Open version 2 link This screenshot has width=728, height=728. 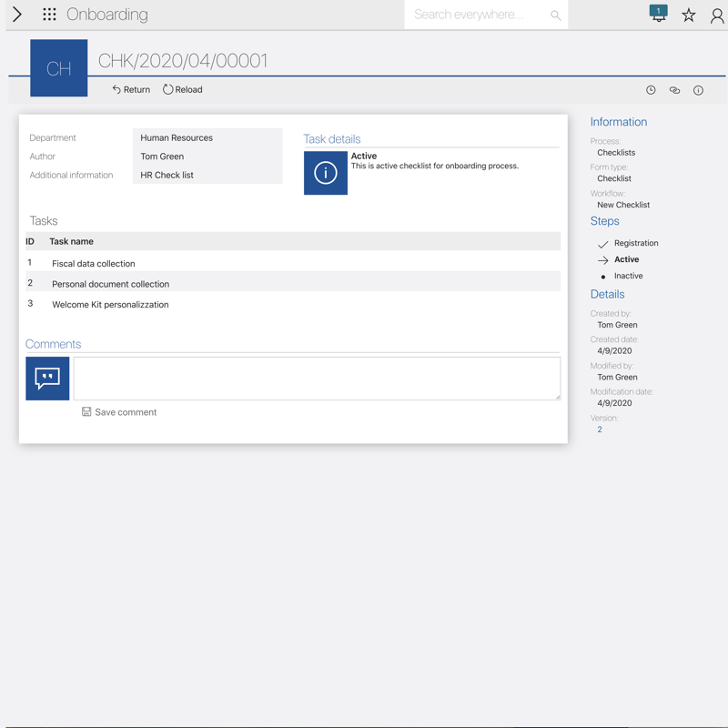[600, 430]
